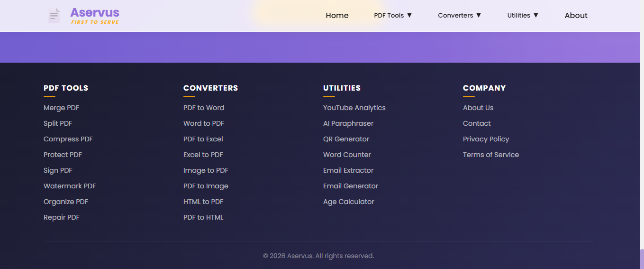Screen dimensions: 644x269
Task: Open the YouTube Analytics utility
Action: 354,108
